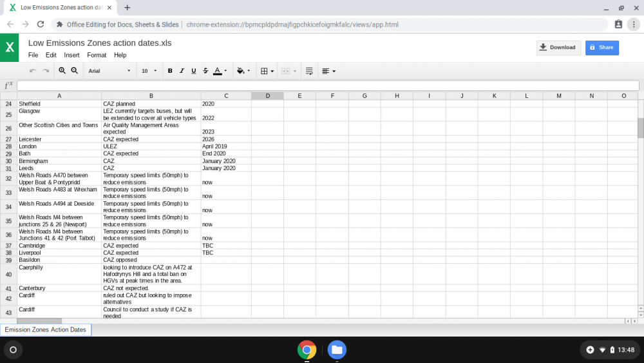The width and height of the screenshot is (644, 363).
Task: Reload the page with refresh icon
Action: (40, 25)
